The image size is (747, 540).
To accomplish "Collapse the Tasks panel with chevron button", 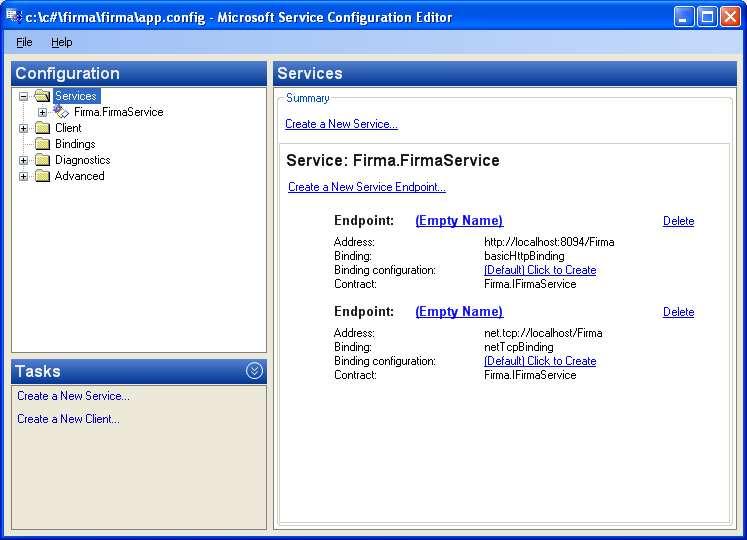I will [x=254, y=371].
